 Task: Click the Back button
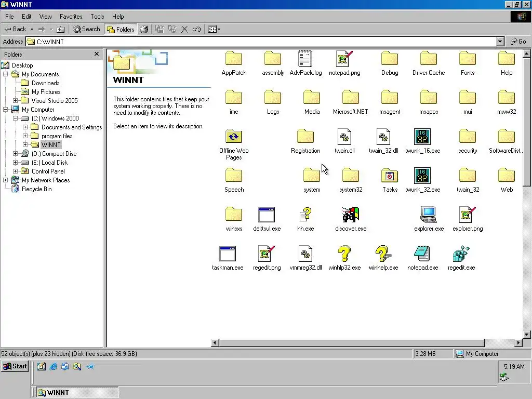point(15,29)
